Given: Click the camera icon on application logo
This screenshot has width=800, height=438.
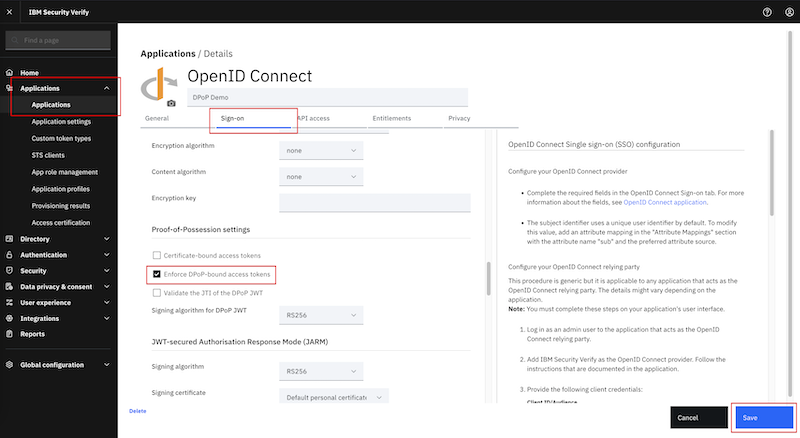Looking at the screenshot, I should point(171,103).
